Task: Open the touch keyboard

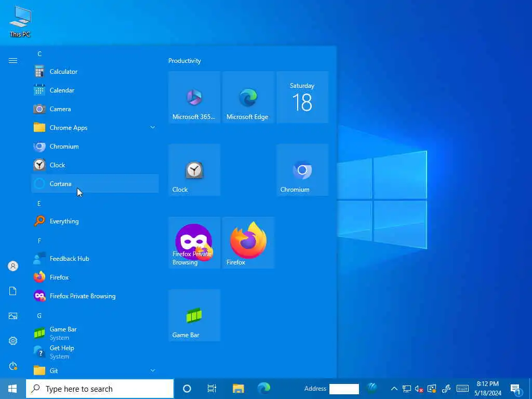Action: [x=462, y=389]
